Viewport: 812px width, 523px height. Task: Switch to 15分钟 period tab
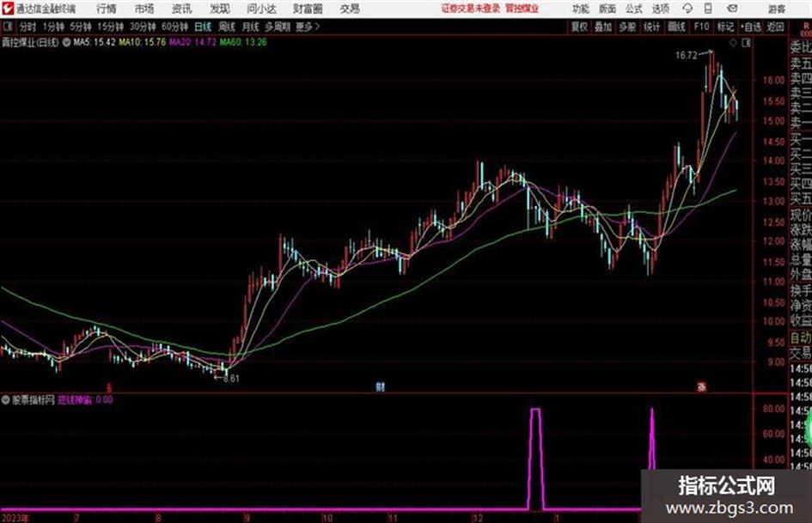pos(110,27)
